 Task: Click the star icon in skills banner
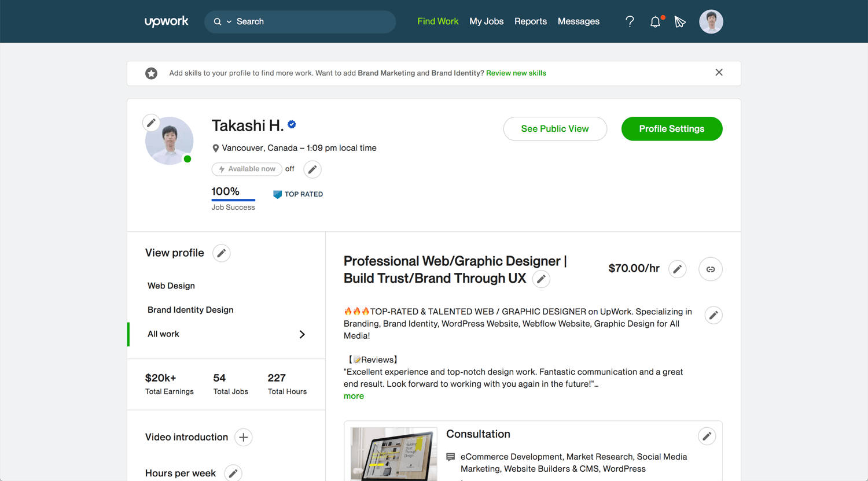pos(151,73)
